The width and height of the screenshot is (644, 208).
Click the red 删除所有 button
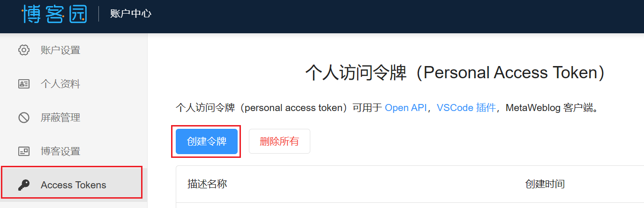point(279,141)
